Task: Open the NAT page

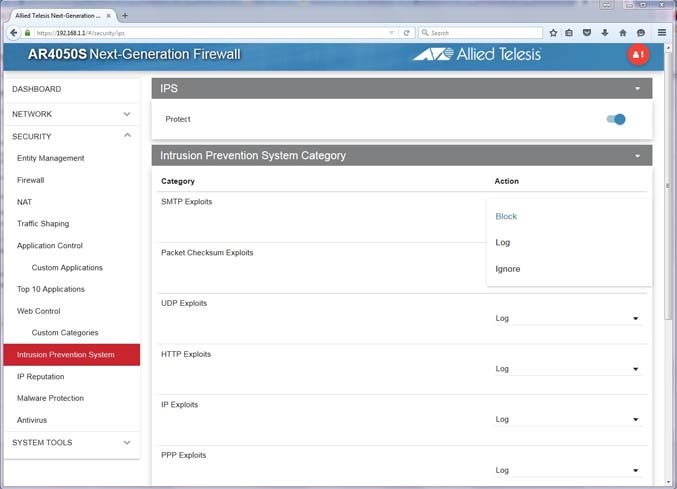Action: pyautogui.click(x=24, y=202)
